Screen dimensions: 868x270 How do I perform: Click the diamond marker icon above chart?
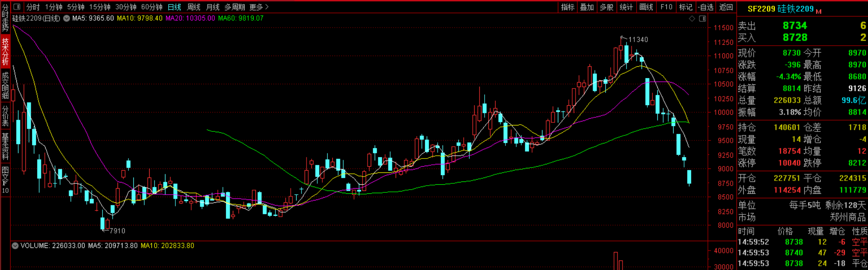tap(692, 19)
